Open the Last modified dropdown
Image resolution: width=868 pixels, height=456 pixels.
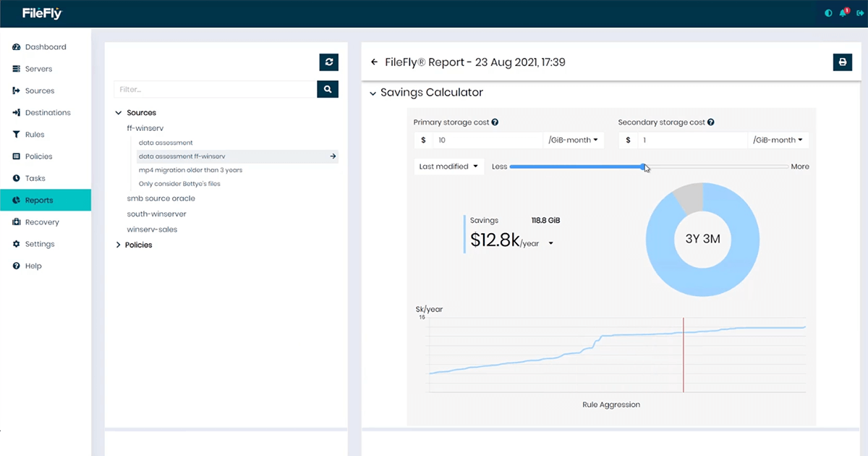[448, 166]
